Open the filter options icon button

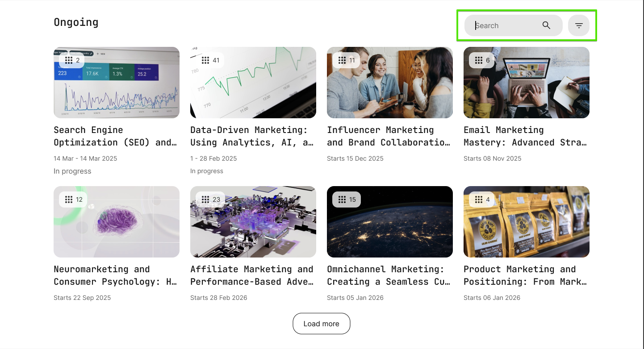coord(579,25)
